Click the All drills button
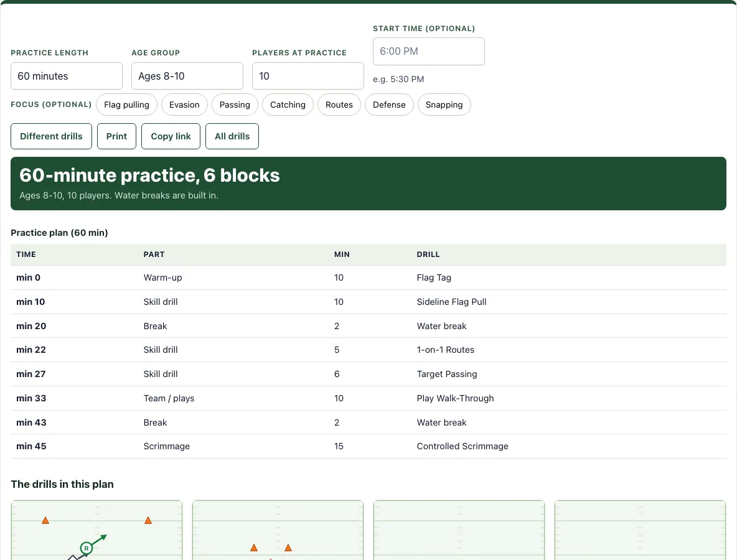 pos(232,136)
